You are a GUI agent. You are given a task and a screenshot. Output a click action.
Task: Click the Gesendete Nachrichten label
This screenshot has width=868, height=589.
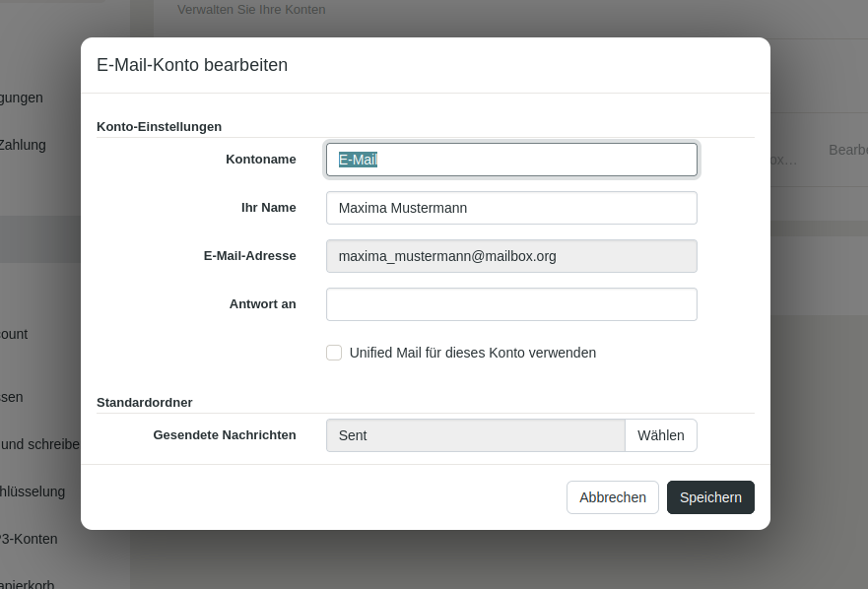pyautogui.click(x=225, y=435)
